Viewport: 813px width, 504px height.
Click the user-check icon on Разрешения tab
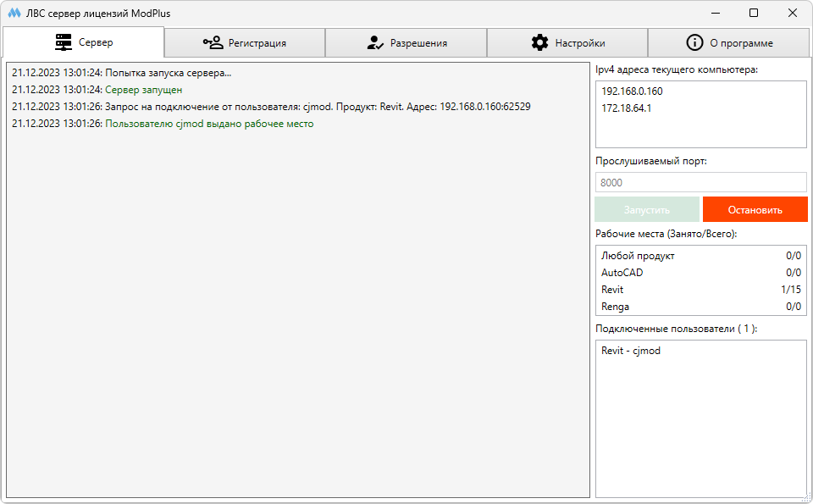pyautogui.click(x=375, y=42)
